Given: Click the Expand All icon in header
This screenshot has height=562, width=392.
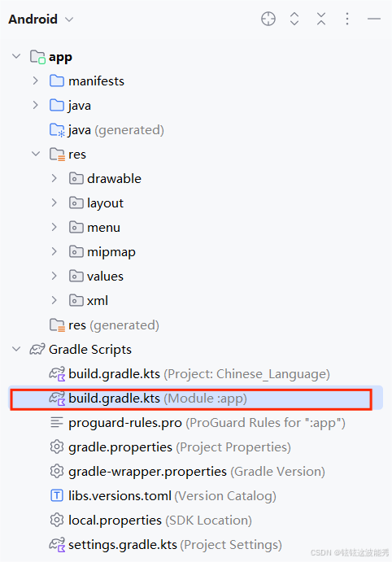Looking at the screenshot, I should pos(294,19).
